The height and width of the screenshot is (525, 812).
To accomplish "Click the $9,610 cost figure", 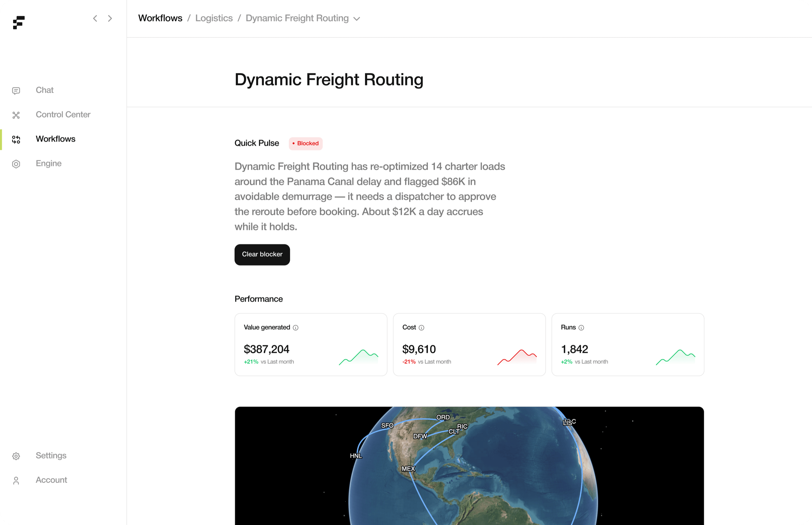I will tap(419, 349).
